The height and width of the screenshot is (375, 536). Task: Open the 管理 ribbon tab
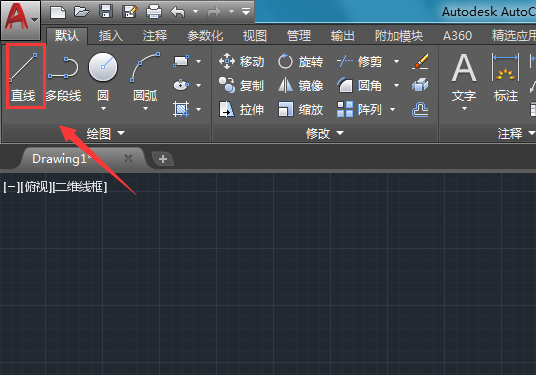[299, 36]
